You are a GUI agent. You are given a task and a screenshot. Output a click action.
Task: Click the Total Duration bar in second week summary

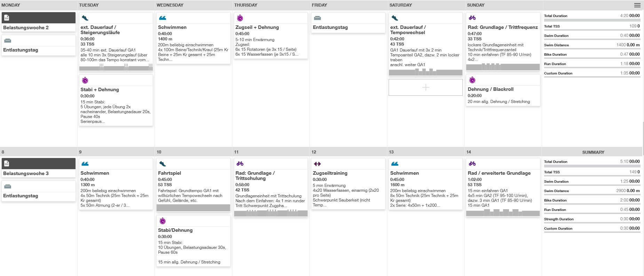pos(592,166)
